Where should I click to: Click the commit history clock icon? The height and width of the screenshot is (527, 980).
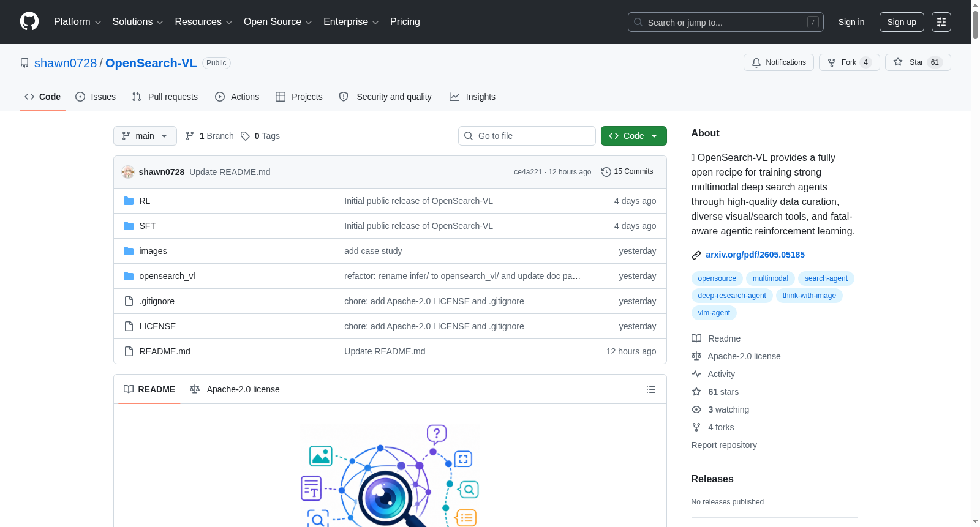(x=606, y=172)
